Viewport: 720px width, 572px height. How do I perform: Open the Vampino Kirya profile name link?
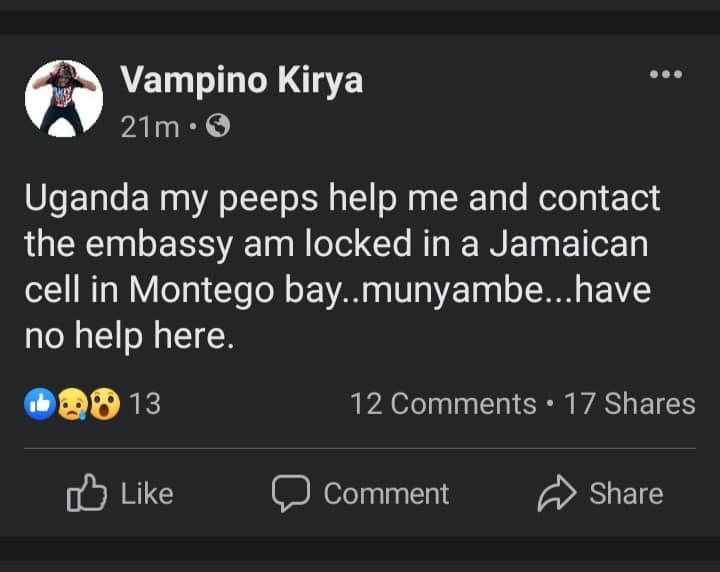pos(241,80)
